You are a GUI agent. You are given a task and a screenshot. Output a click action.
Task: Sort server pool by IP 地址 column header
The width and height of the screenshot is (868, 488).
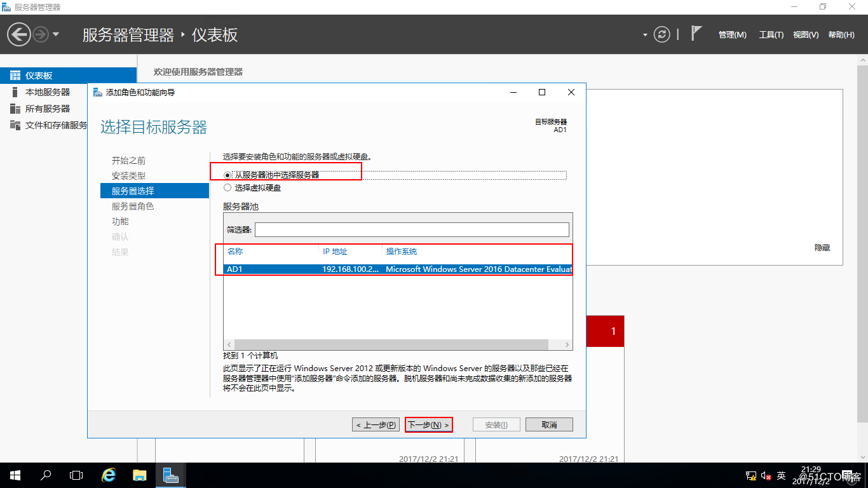click(x=335, y=252)
